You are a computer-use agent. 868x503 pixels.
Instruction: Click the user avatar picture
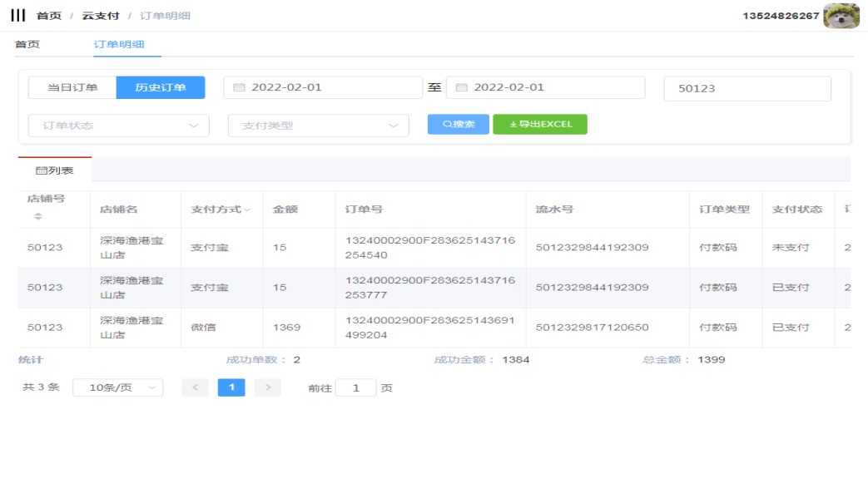click(841, 16)
